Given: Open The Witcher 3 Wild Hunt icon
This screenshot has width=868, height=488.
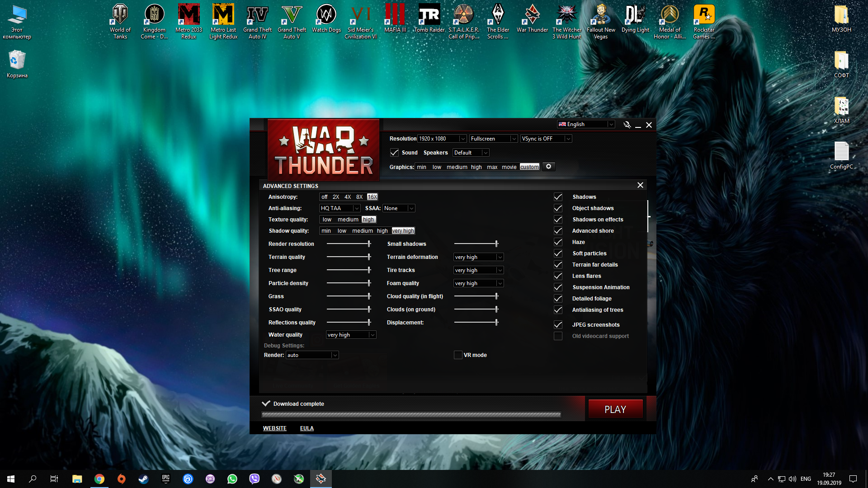Looking at the screenshot, I should tap(566, 21).
